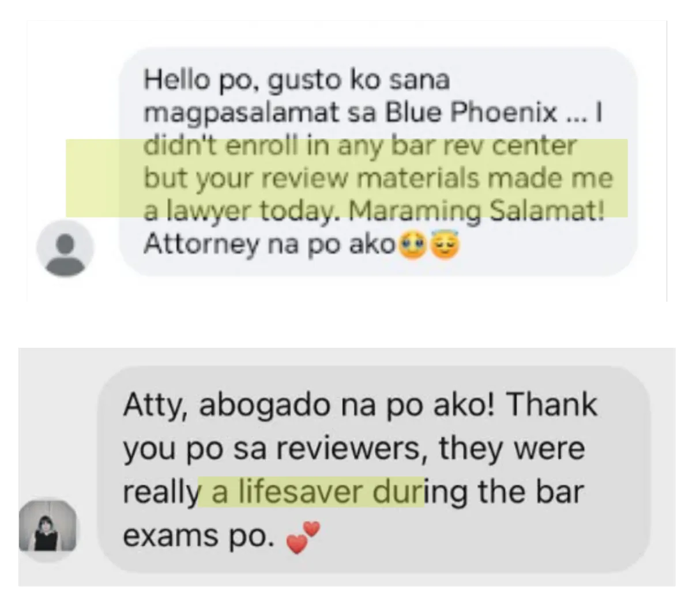Click the text "Attorney na po ako"
Screen dimensions: 692x616
point(269,245)
